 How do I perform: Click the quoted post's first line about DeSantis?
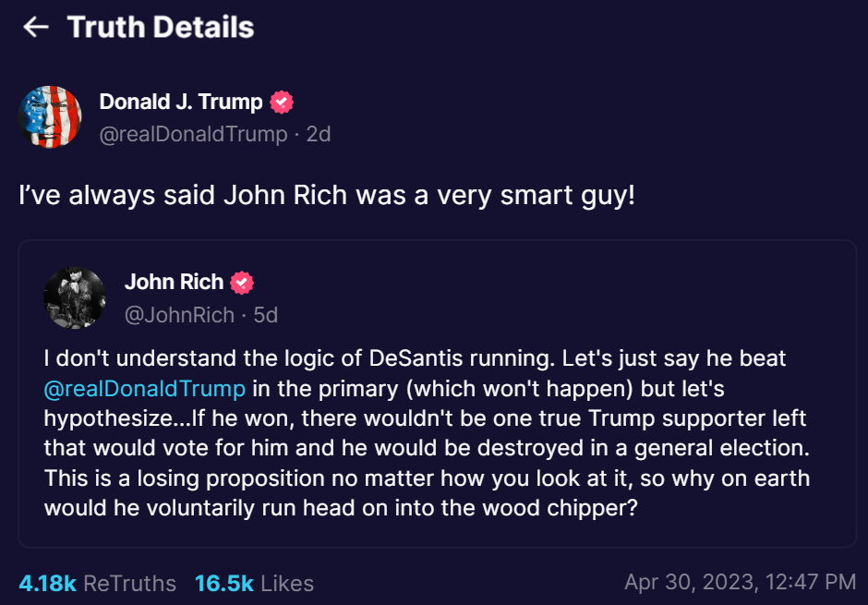(414, 357)
